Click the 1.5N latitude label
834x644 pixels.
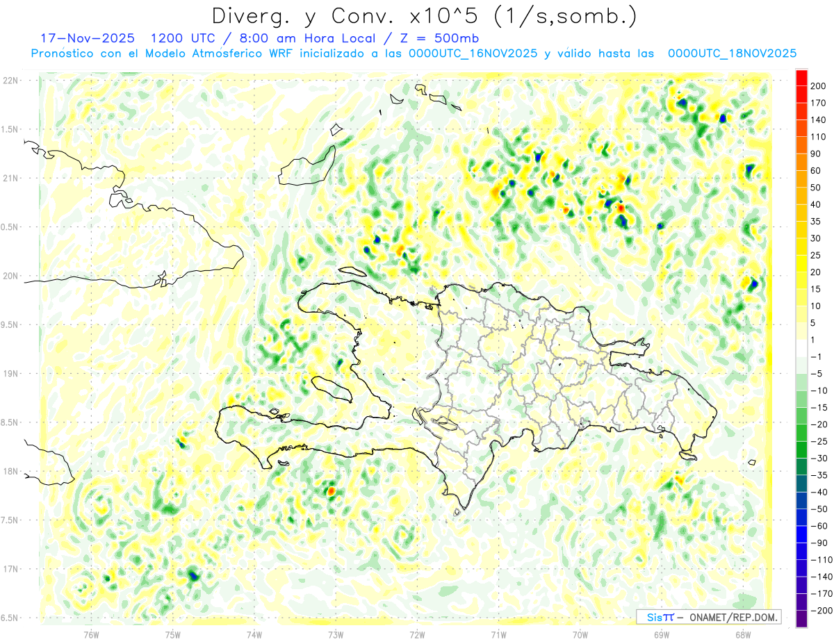(10, 129)
